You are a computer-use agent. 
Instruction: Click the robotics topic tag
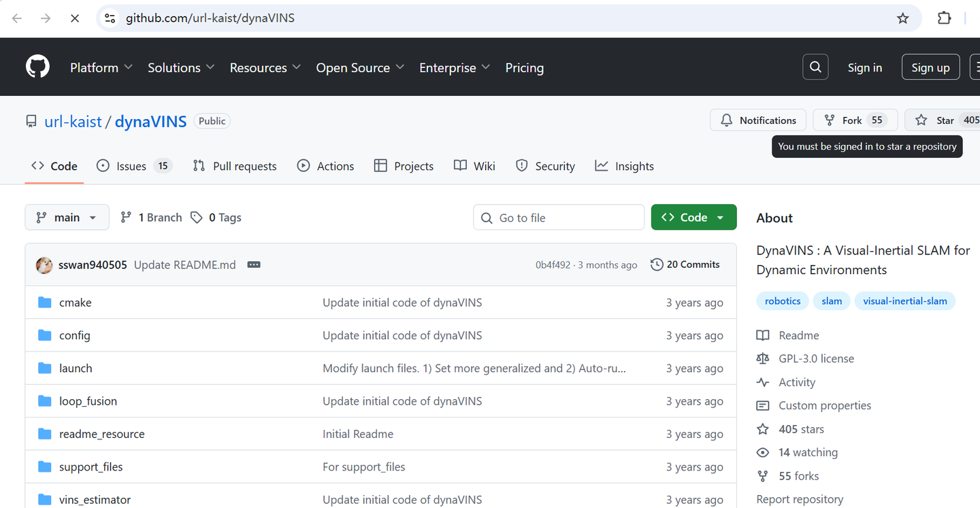pos(783,301)
